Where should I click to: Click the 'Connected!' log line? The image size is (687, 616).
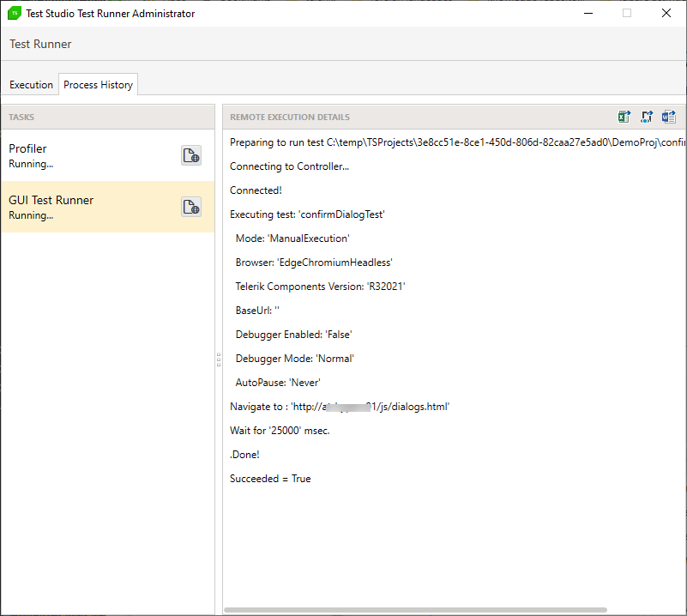point(256,190)
